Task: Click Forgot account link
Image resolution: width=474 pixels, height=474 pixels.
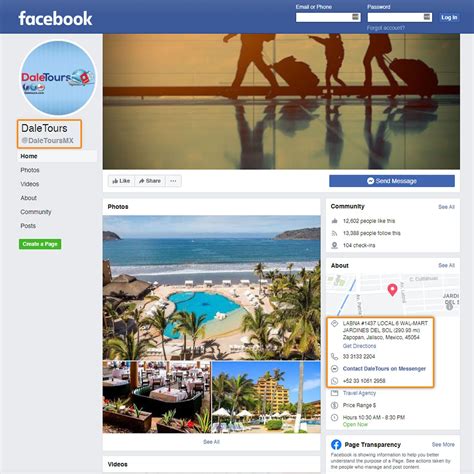Action: tap(386, 28)
